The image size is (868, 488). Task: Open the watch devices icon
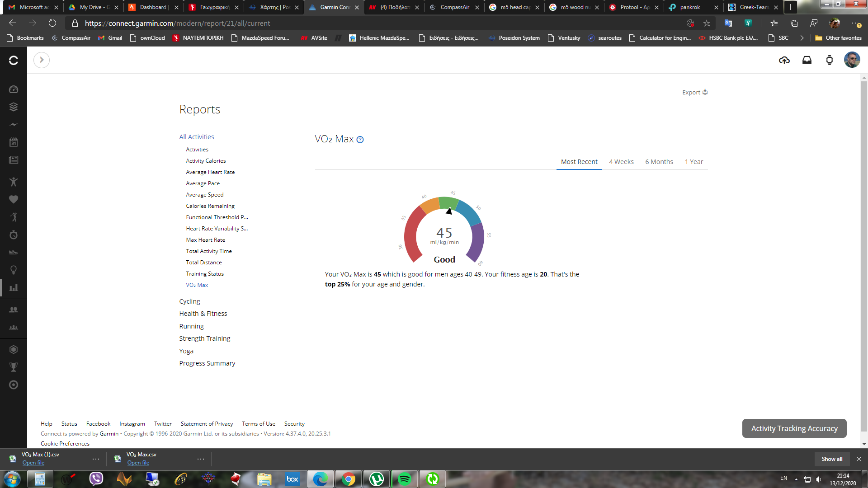(x=830, y=60)
